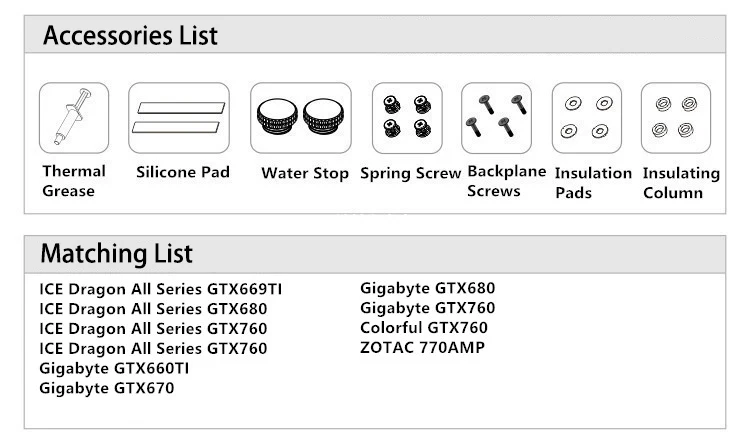Select the Spring Screw icon
The width and height of the screenshot is (750, 444).
click(x=407, y=118)
